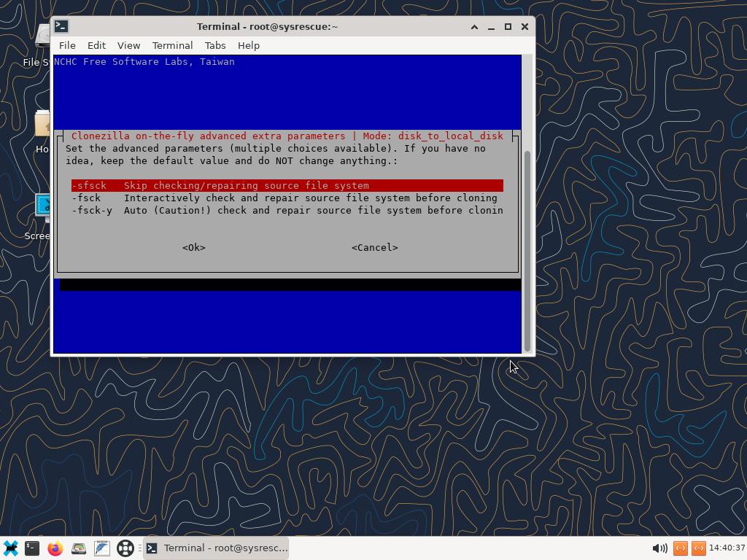Launch terminal emulator from taskbar launcher
The height and width of the screenshot is (560, 747).
point(32,548)
